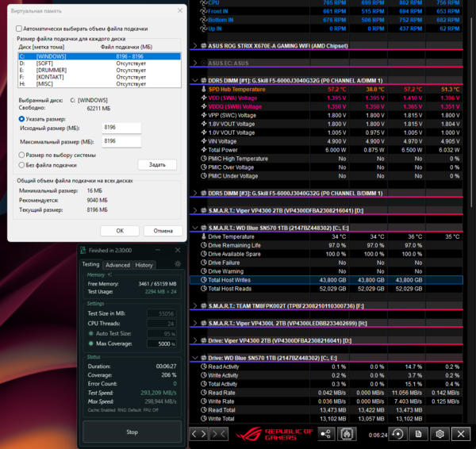Click fan icon beside Up IN
476x449 pixels.
tap(203, 29)
